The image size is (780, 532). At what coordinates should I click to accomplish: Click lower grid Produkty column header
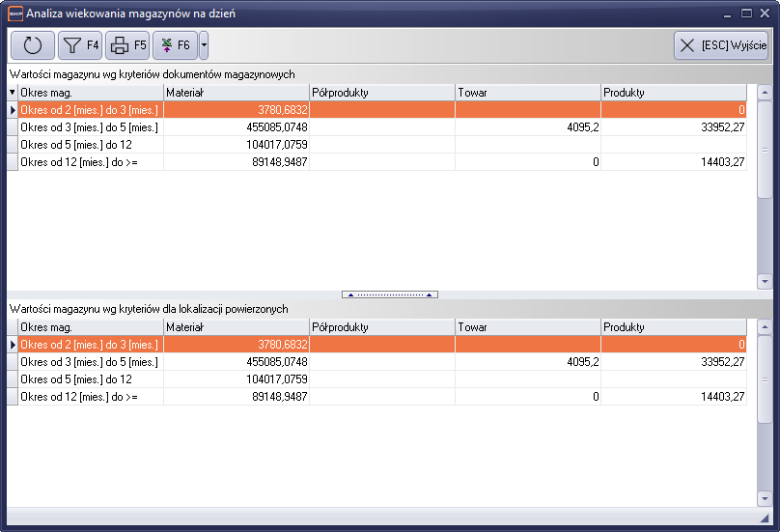[673, 327]
